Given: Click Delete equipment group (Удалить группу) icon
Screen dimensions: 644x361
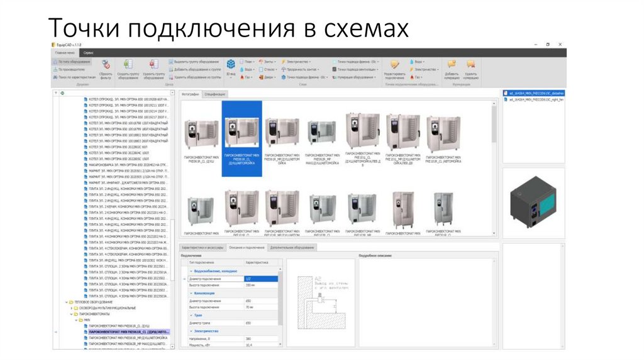Looking at the screenshot, I should [153, 65].
